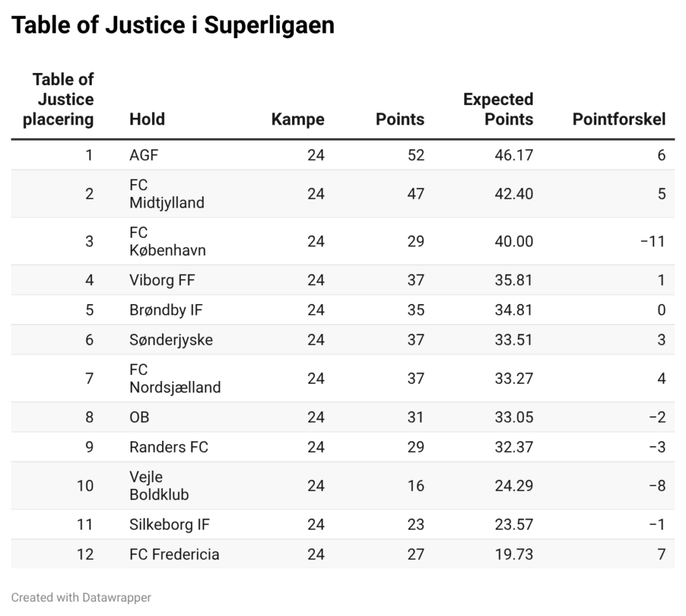The width and height of the screenshot is (686, 616).
Task: Click FC Fredericia in the last row
Action: coord(174,554)
